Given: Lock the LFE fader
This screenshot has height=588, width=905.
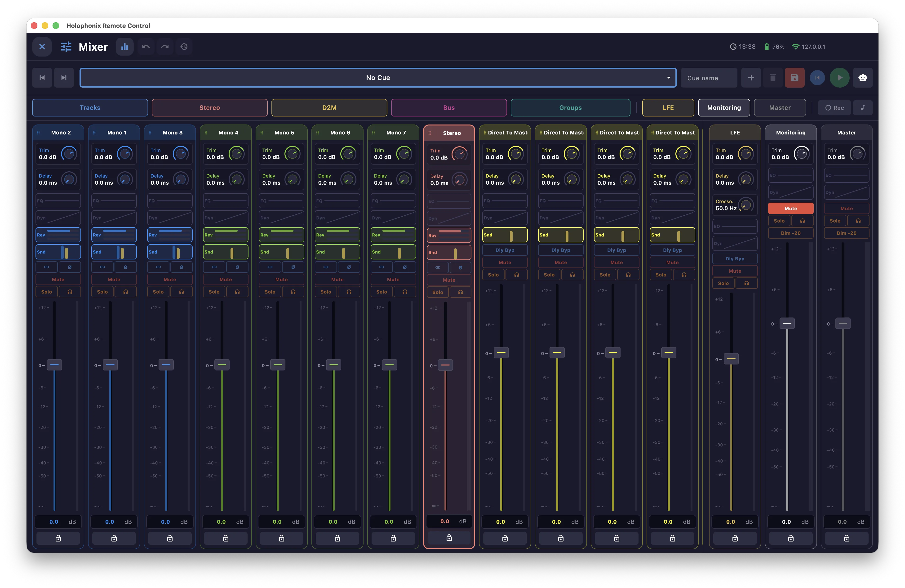Looking at the screenshot, I should click(735, 538).
